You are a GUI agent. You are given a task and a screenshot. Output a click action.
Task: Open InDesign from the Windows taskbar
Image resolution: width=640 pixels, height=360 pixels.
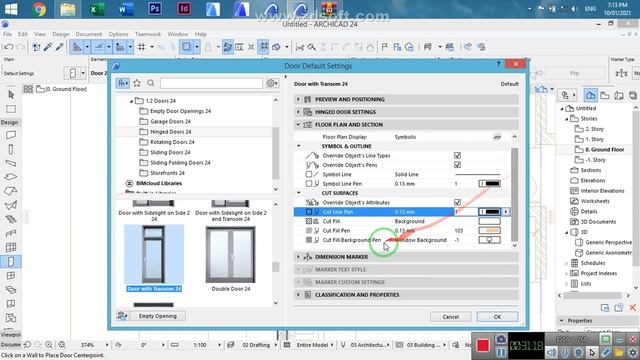coord(184,9)
